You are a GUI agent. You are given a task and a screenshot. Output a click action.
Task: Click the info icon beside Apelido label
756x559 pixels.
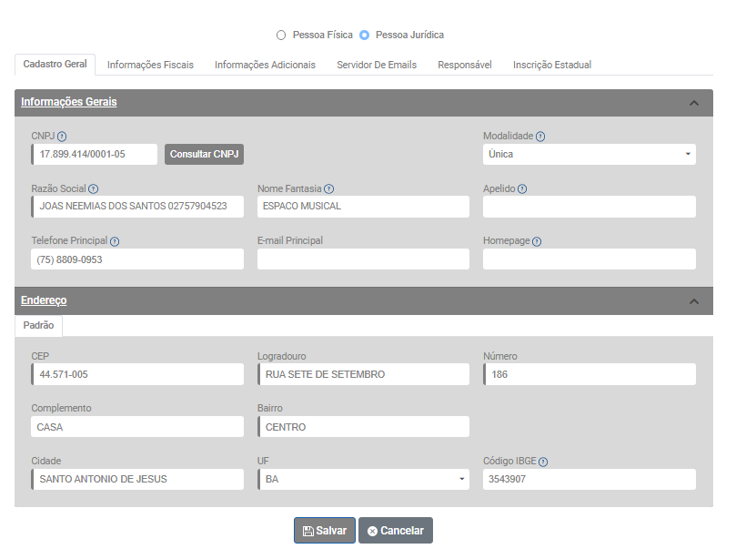pyautogui.click(x=522, y=189)
